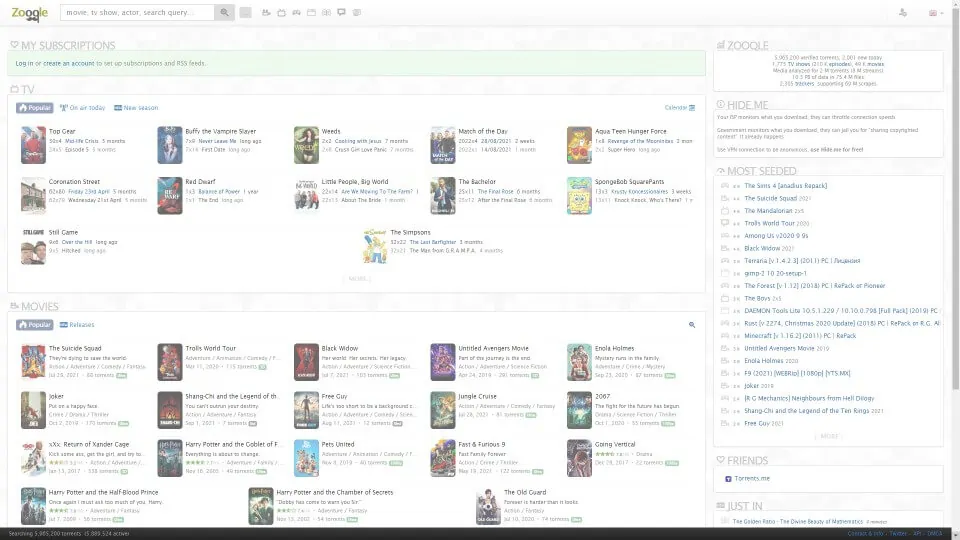This screenshot has width=960, height=540.
Task: Open The Old Guard movie title
Action: tap(525, 492)
